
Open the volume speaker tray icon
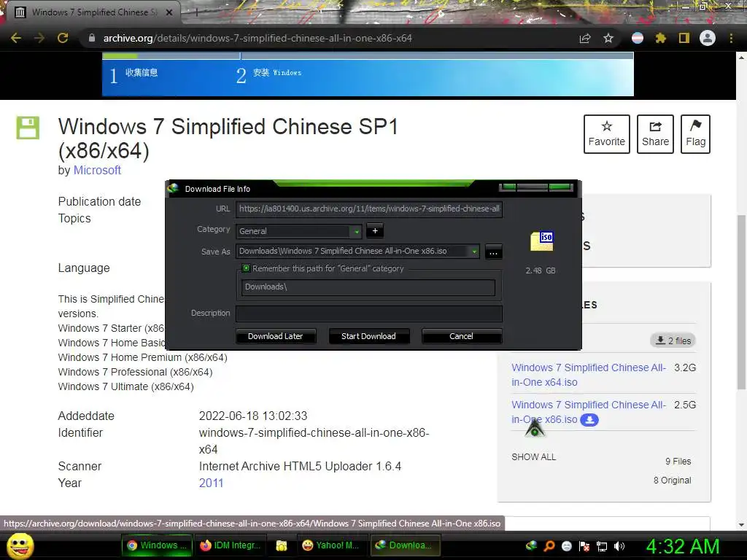pos(619,546)
